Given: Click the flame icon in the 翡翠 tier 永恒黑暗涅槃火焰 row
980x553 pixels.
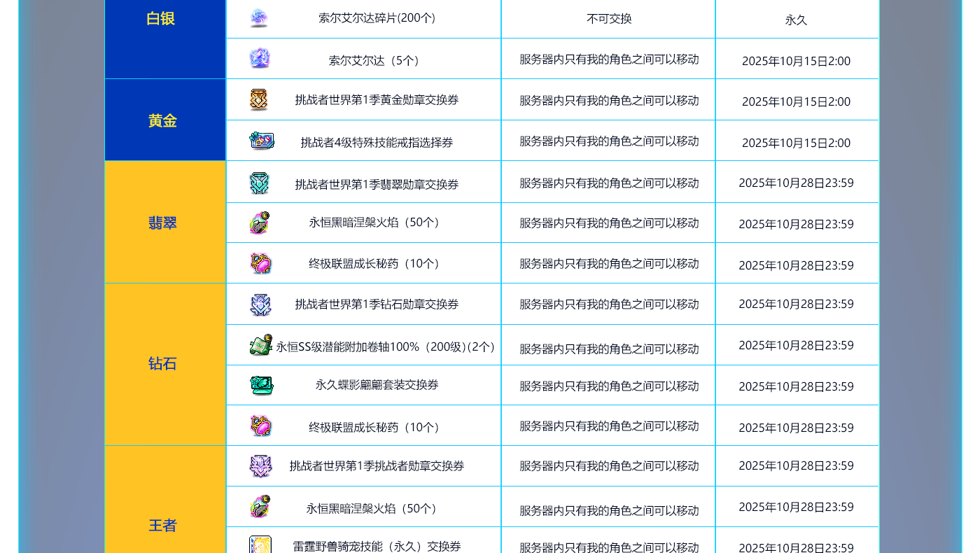Looking at the screenshot, I should point(260,223).
